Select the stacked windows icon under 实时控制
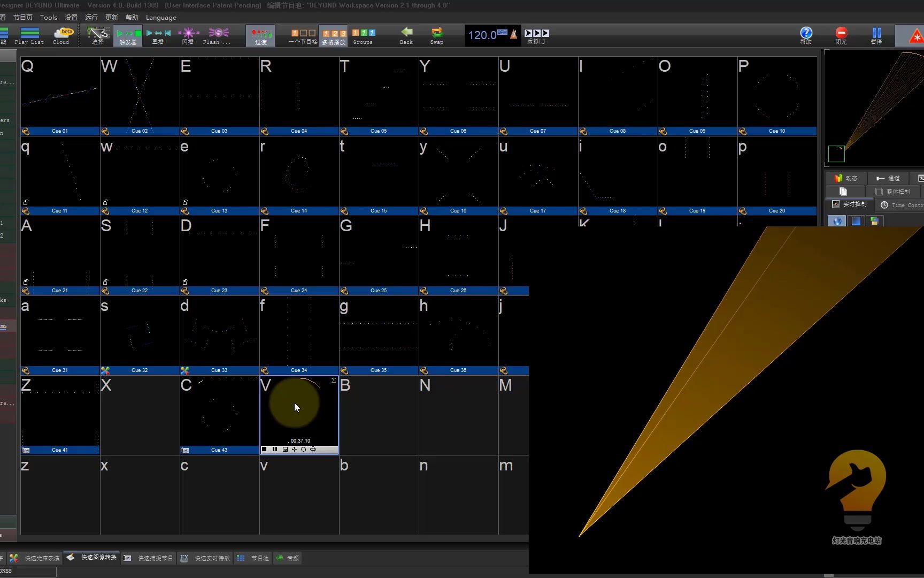This screenshot has height=578, width=924. 875,221
